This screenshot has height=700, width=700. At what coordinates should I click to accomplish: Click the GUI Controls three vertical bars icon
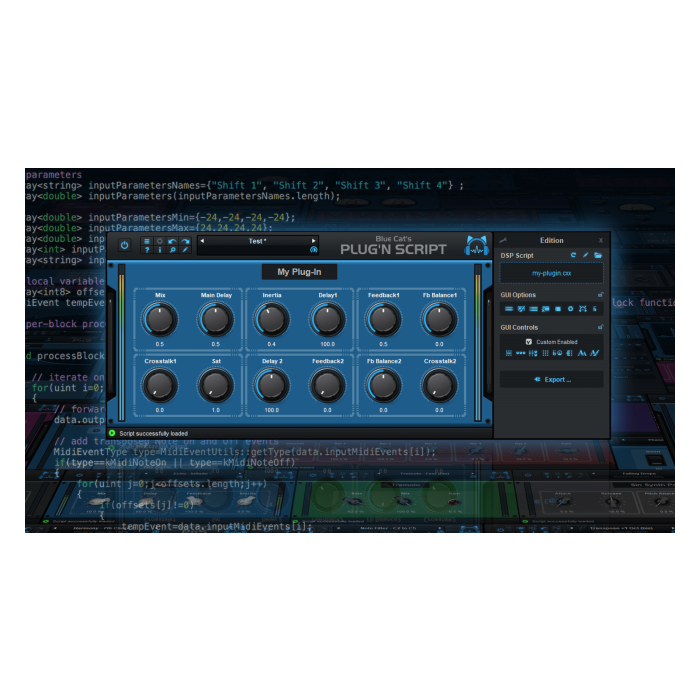pos(545,353)
